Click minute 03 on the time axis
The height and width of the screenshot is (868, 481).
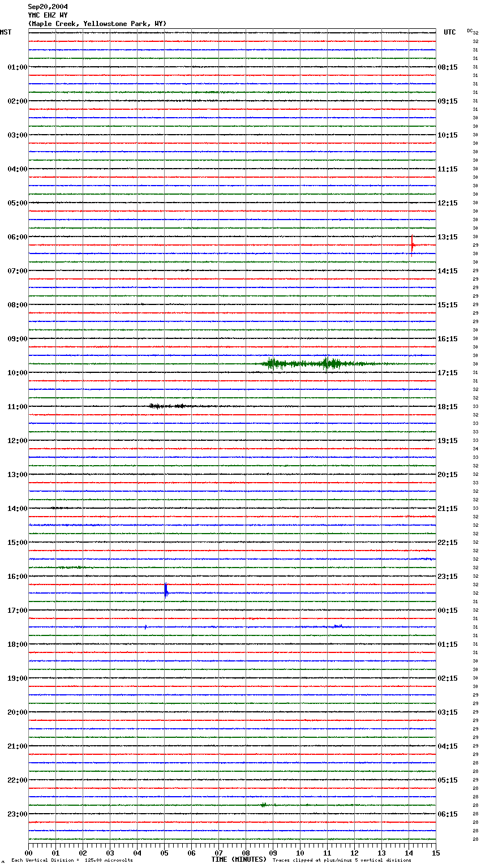[110, 853]
